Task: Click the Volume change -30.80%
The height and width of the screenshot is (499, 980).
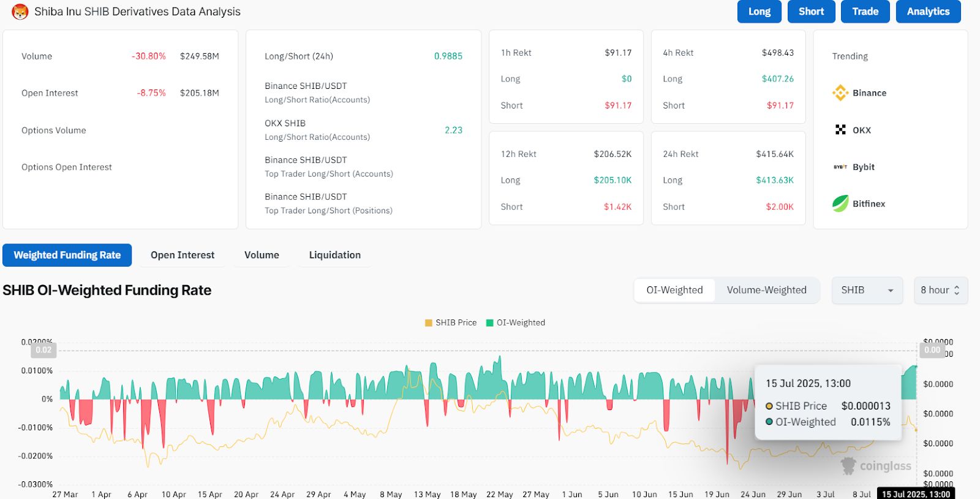Action: click(149, 56)
